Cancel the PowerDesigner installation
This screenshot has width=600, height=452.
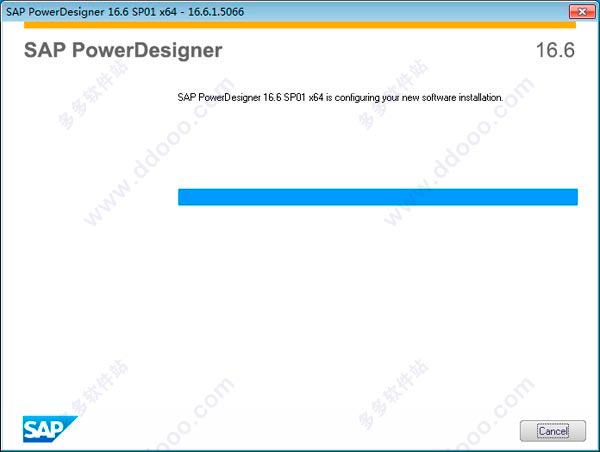click(x=553, y=431)
